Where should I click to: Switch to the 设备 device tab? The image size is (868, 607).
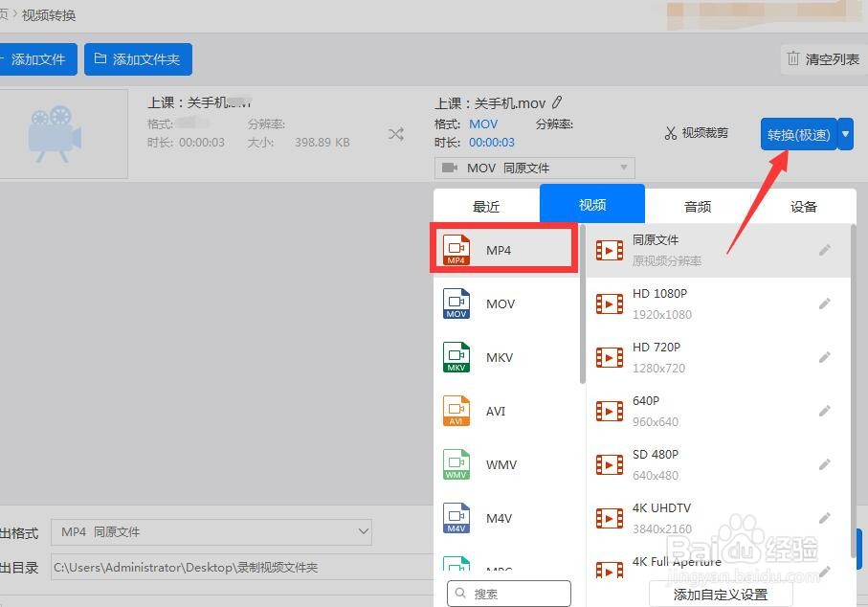pos(804,204)
